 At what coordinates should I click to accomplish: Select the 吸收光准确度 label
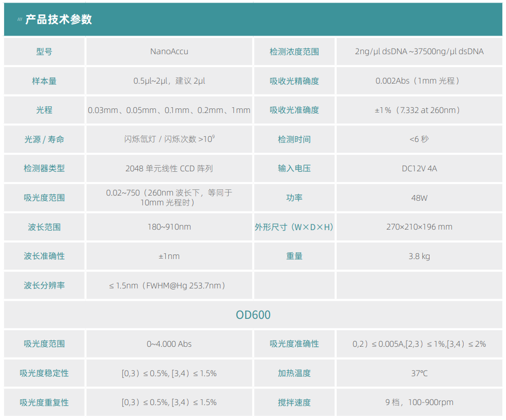(x=294, y=110)
